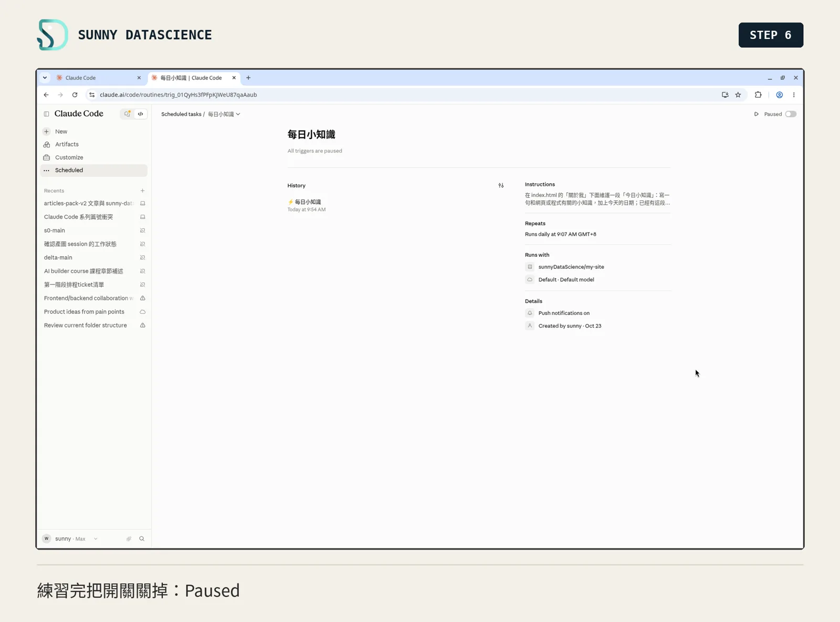
Task: Bookmark this page with star icon
Action: pos(738,95)
